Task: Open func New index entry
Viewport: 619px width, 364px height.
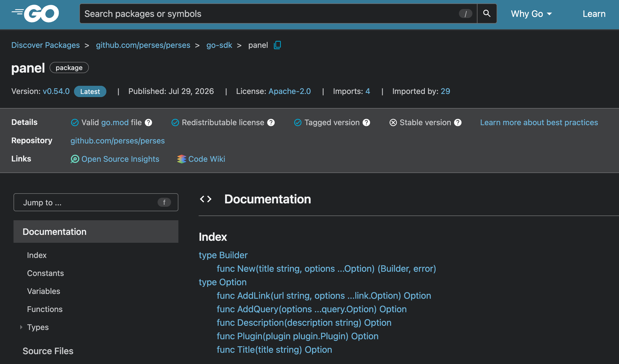Action: pos(326,269)
